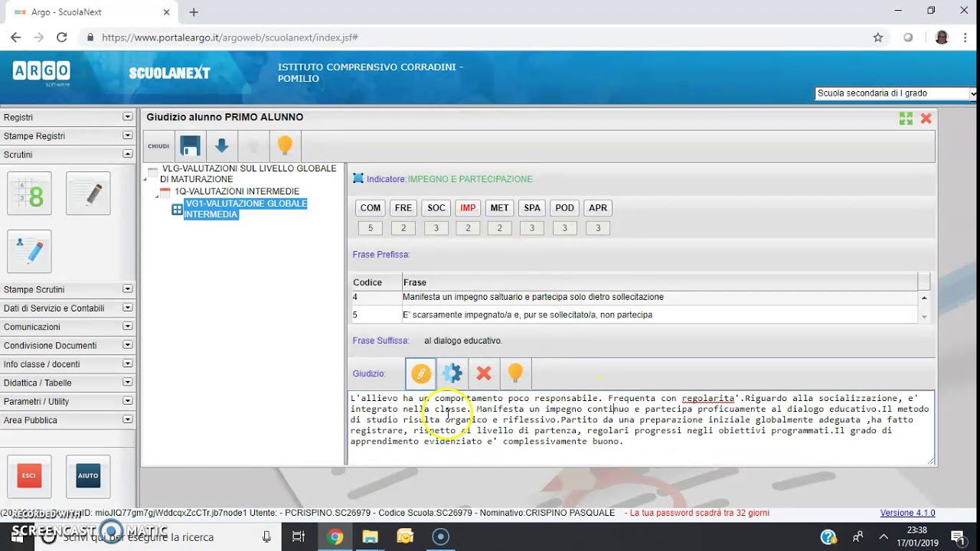The height and width of the screenshot is (551, 980).
Task: Click the Versione 4.1.0 link
Action: (907, 513)
